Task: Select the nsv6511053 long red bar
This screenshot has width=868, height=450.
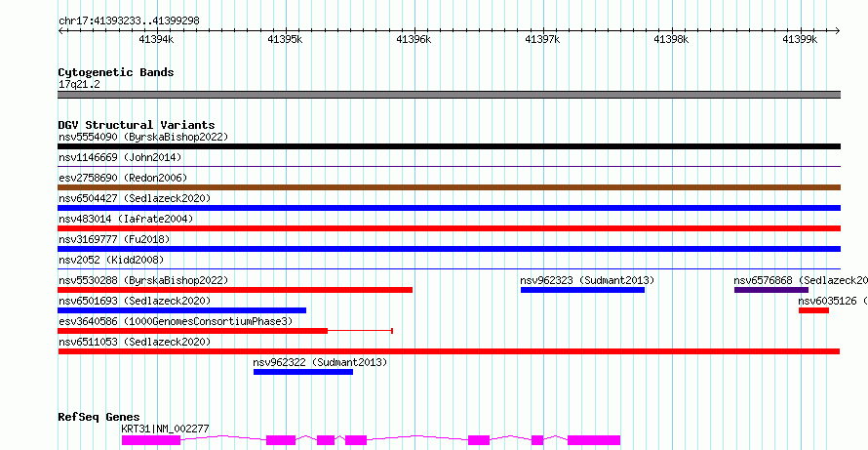Action: [x=449, y=351]
